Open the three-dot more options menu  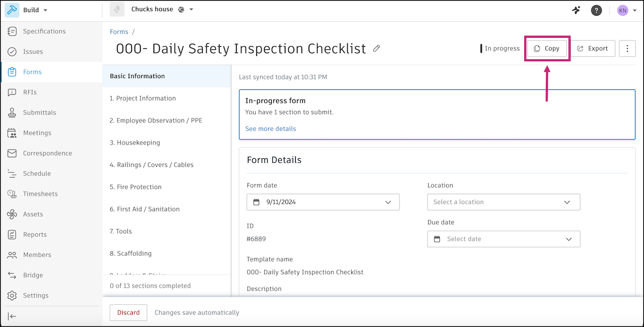(627, 48)
